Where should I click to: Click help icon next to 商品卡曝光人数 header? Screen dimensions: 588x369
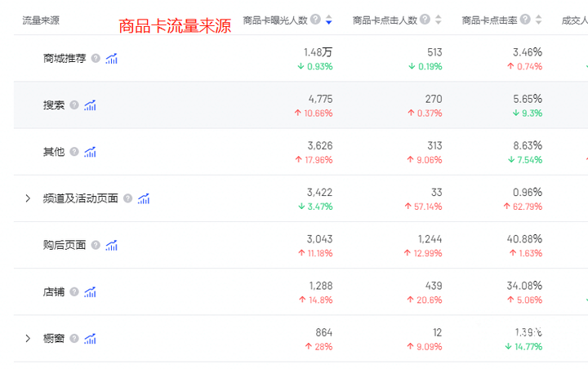(x=316, y=19)
